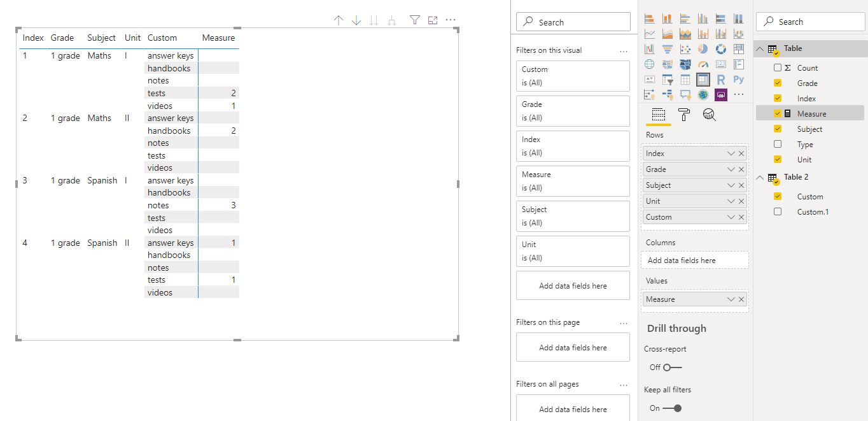This screenshot has height=421, width=868.
Task: Select the stacked bar chart visual
Action: pyautogui.click(x=649, y=18)
